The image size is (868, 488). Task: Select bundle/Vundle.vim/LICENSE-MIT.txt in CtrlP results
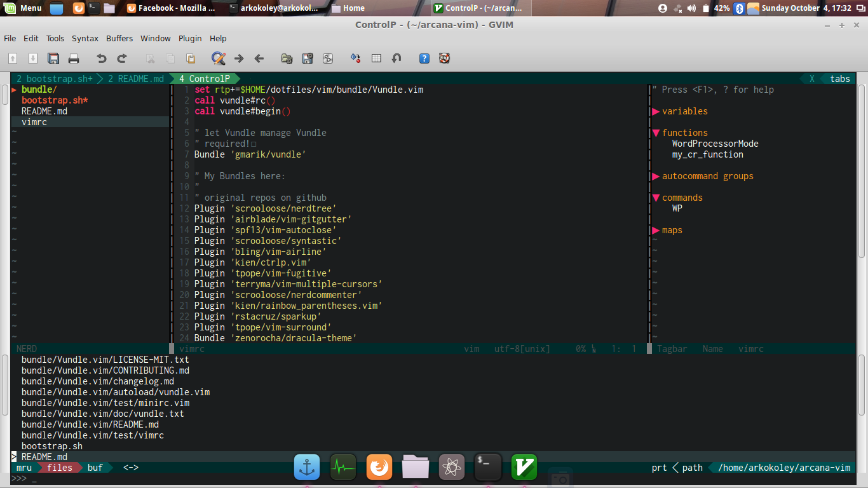pos(105,360)
